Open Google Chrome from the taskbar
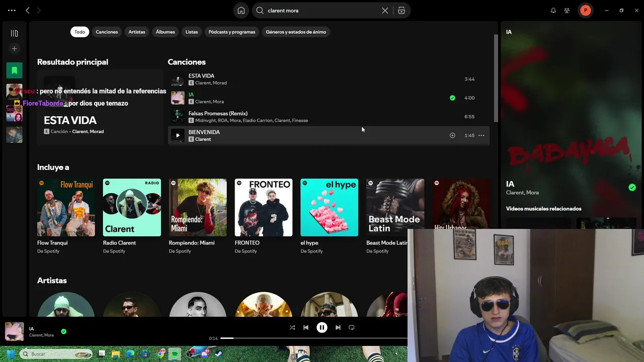The width and height of the screenshot is (644, 362). pos(160,354)
